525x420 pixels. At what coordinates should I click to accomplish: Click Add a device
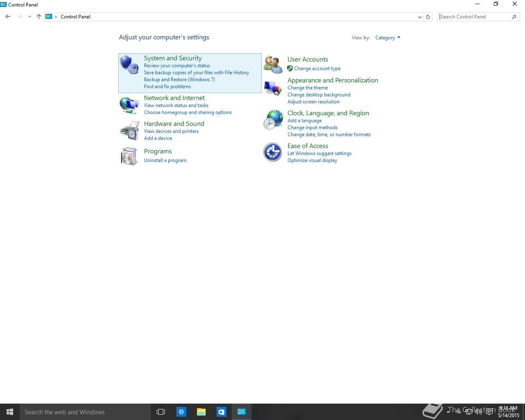point(158,138)
